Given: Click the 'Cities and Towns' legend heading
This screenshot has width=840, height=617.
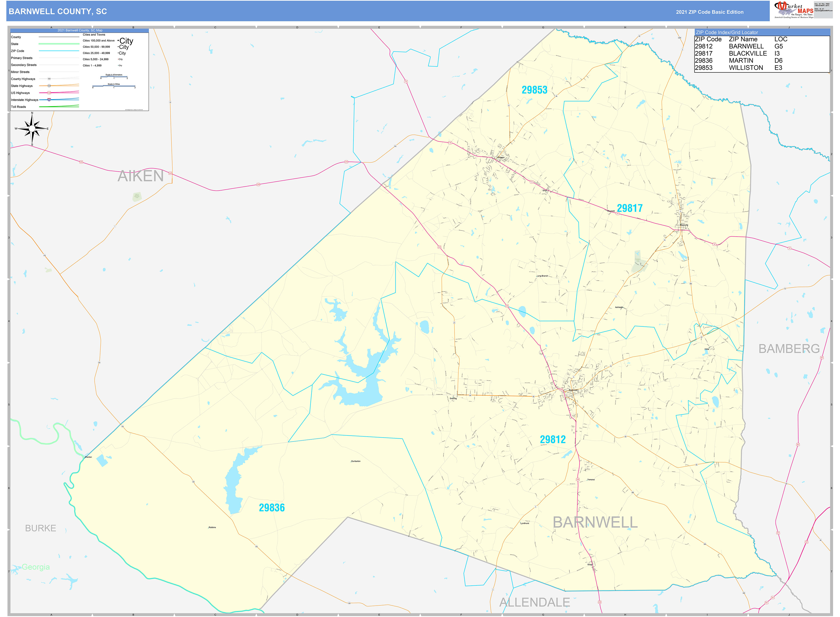Looking at the screenshot, I should point(94,35).
